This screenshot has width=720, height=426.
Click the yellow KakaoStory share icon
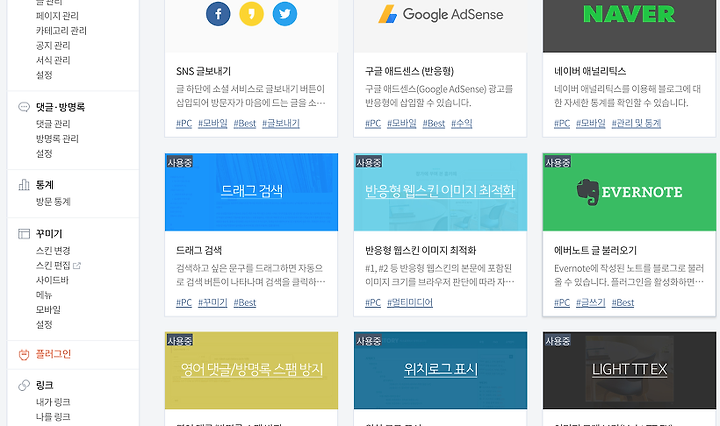pos(252,14)
